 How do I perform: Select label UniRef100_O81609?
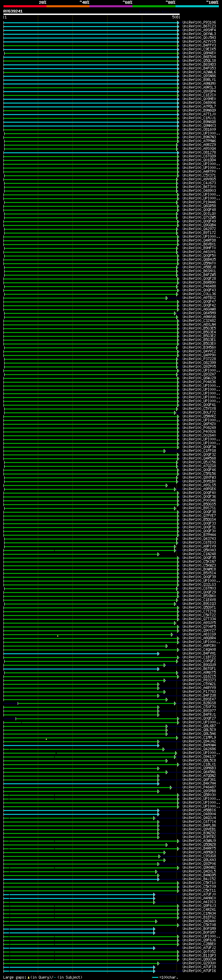[199, 129]
